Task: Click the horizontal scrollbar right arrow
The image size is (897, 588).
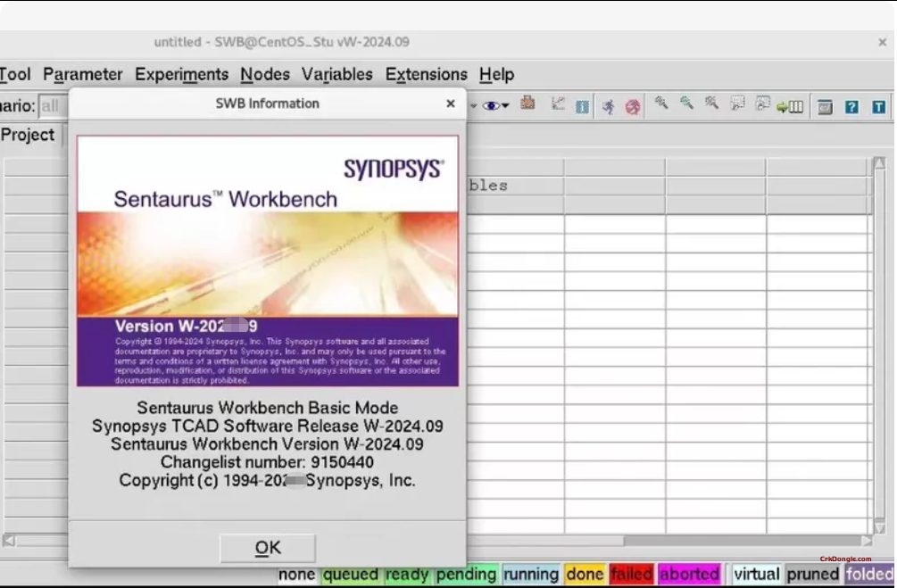Action: click(x=867, y=540)
